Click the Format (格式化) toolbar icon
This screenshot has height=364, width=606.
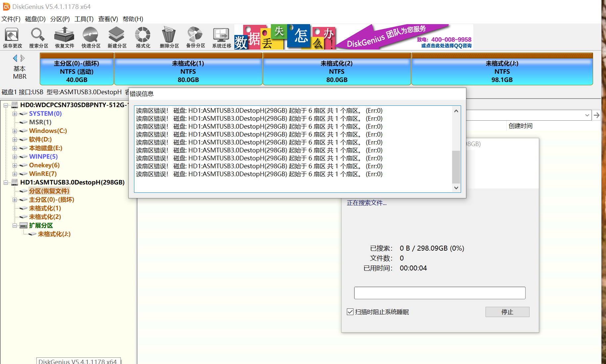pos(143,37)
